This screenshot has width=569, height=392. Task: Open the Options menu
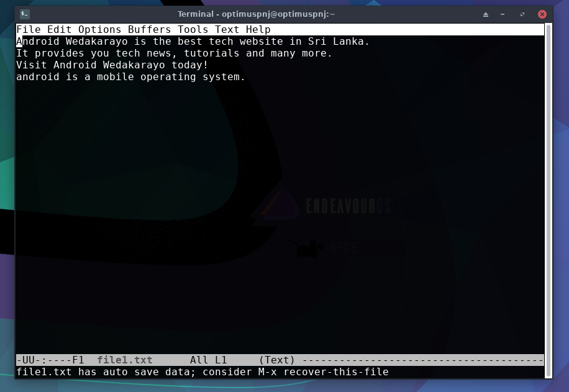pyautogui.click(x=100, y=29)
